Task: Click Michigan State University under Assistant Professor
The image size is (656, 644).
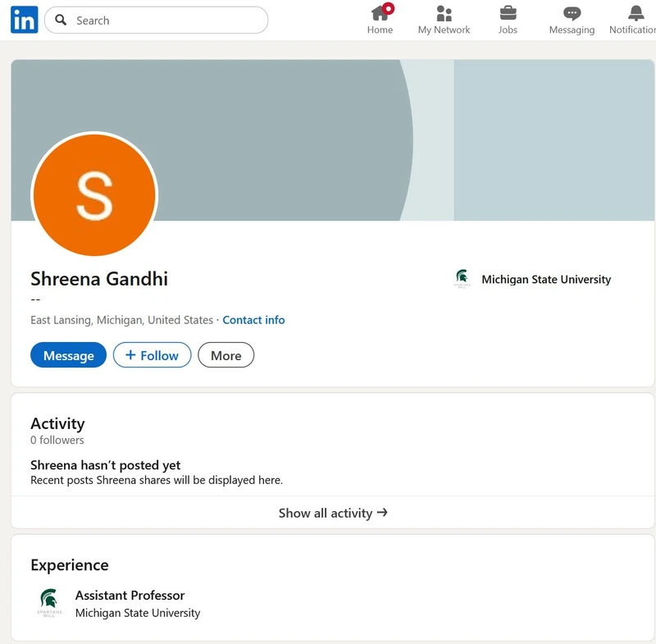Action: point(138,613)
